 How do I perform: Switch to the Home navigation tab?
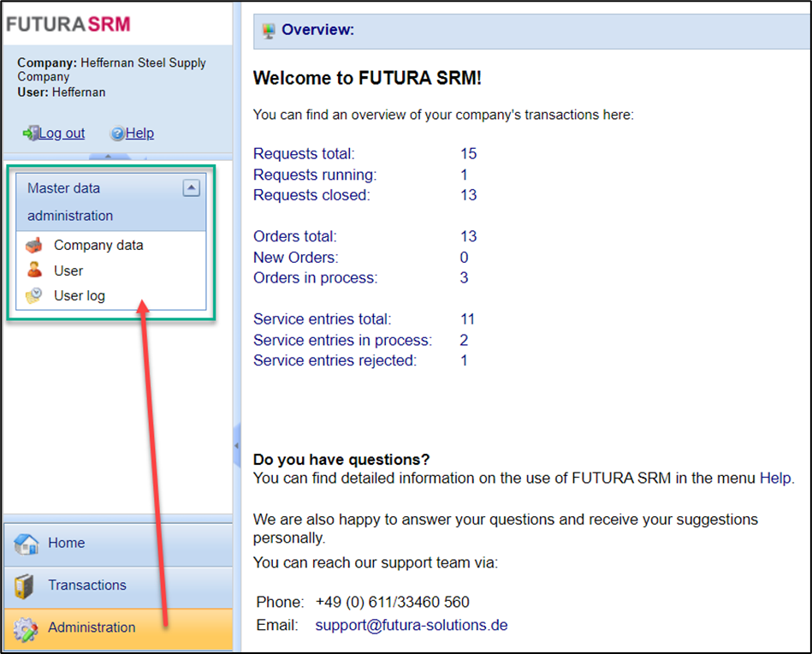click(x=67, y=543)
